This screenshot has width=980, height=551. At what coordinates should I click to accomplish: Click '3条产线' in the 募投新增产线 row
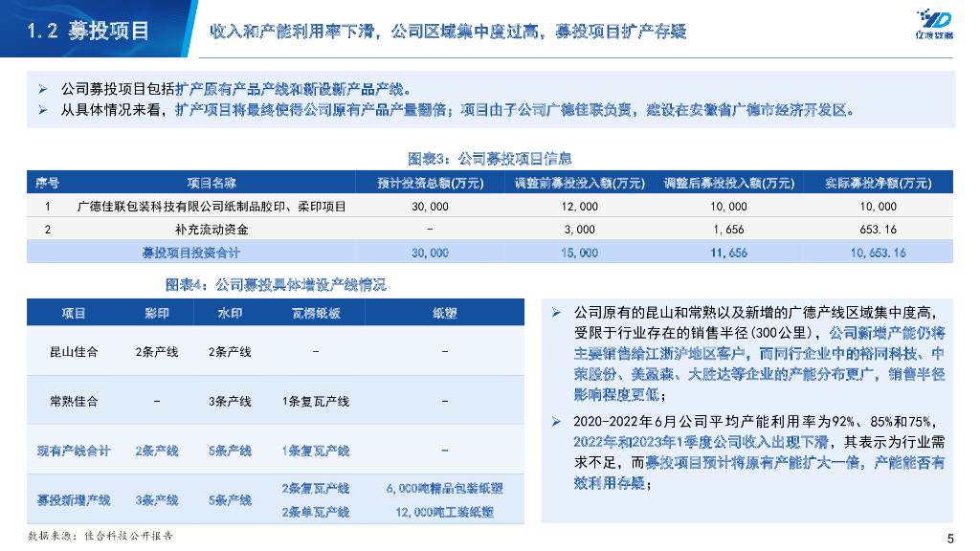pyautogui.click(x=157, y=499)
